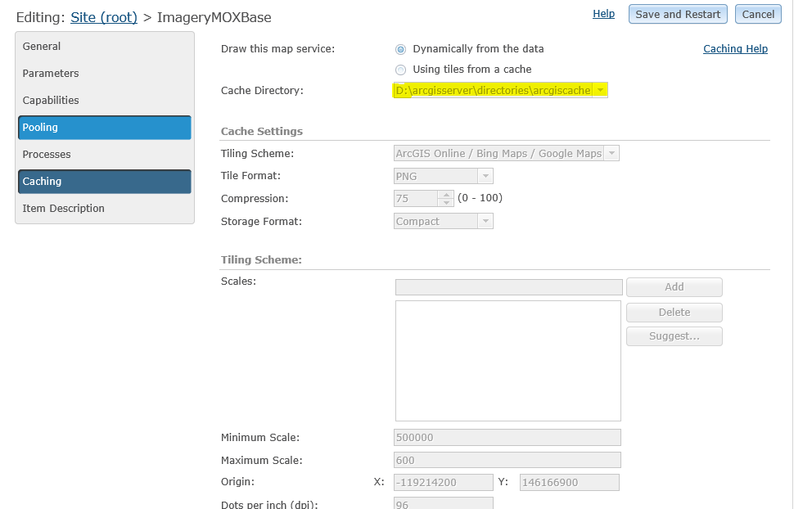Click the Minimum Scale input field
Viewport: 812px width, 509px height.
(508, 438)
